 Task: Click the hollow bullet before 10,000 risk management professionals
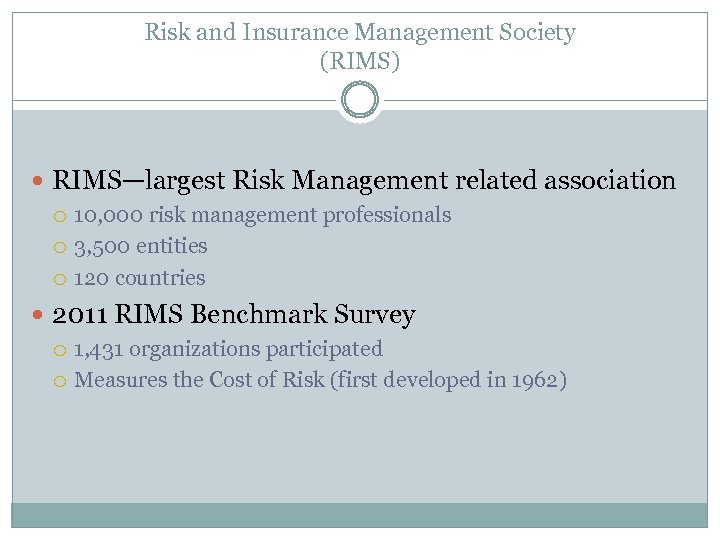click(x=63, y=216)
